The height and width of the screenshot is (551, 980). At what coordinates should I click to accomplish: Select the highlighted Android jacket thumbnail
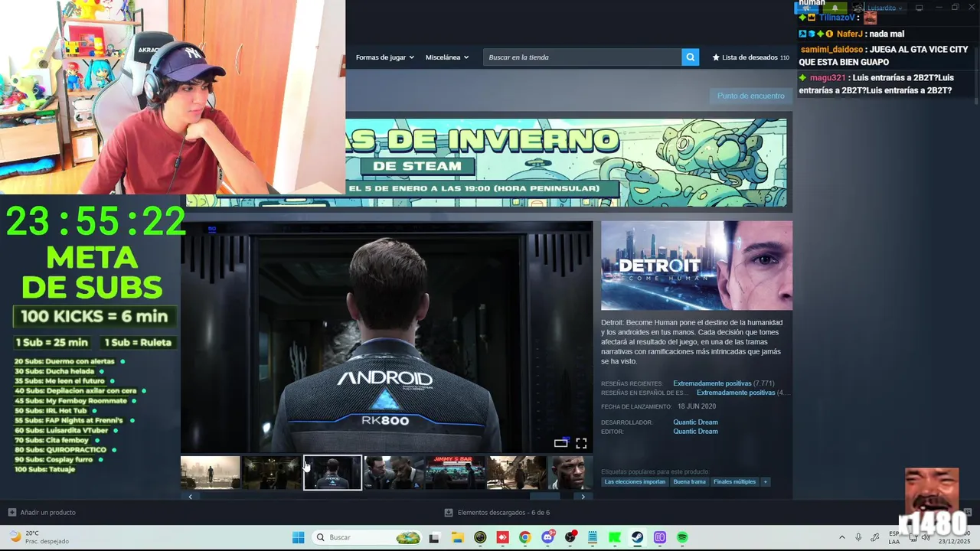pyautogui.click(x=332, y=473)
